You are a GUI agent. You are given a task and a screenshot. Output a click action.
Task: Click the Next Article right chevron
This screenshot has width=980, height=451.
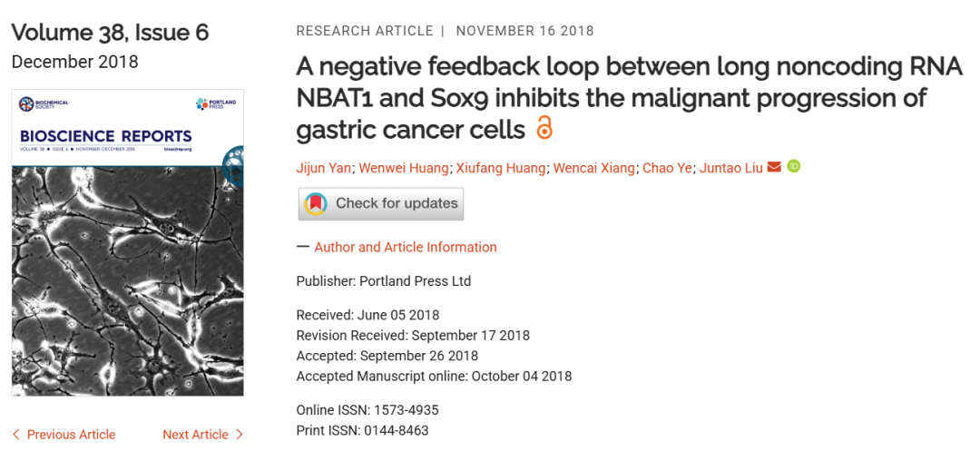point(239,435)
